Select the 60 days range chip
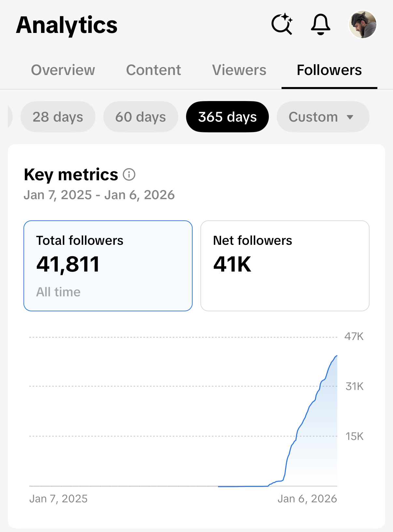 [x=141, y=117]
